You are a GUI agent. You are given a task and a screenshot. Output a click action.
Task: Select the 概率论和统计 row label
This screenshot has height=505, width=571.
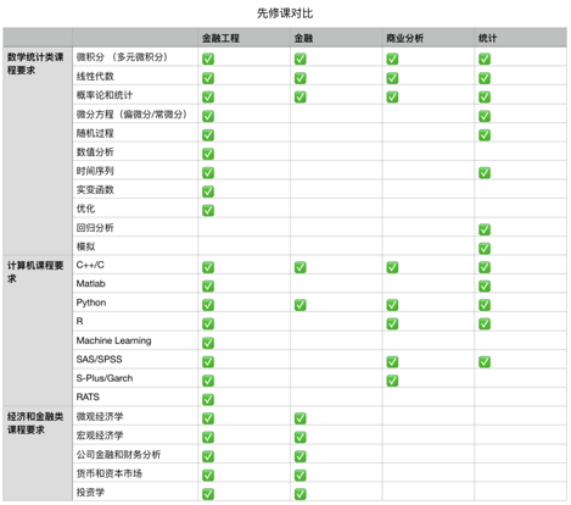coord(104,95)
